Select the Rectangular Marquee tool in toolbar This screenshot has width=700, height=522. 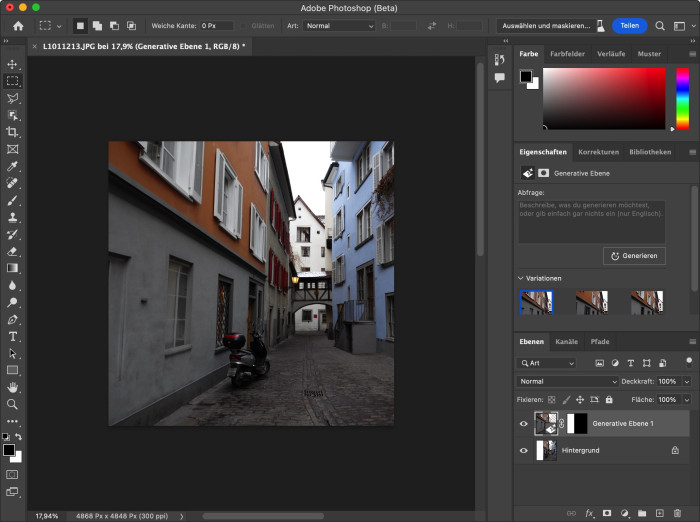(x=12, y=81)
